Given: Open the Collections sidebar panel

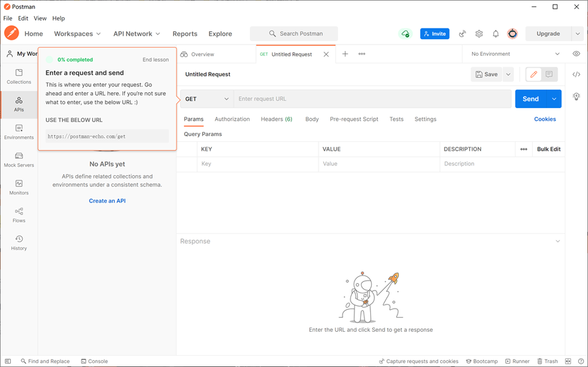Looking at the screenshot, I should point(19,76).
